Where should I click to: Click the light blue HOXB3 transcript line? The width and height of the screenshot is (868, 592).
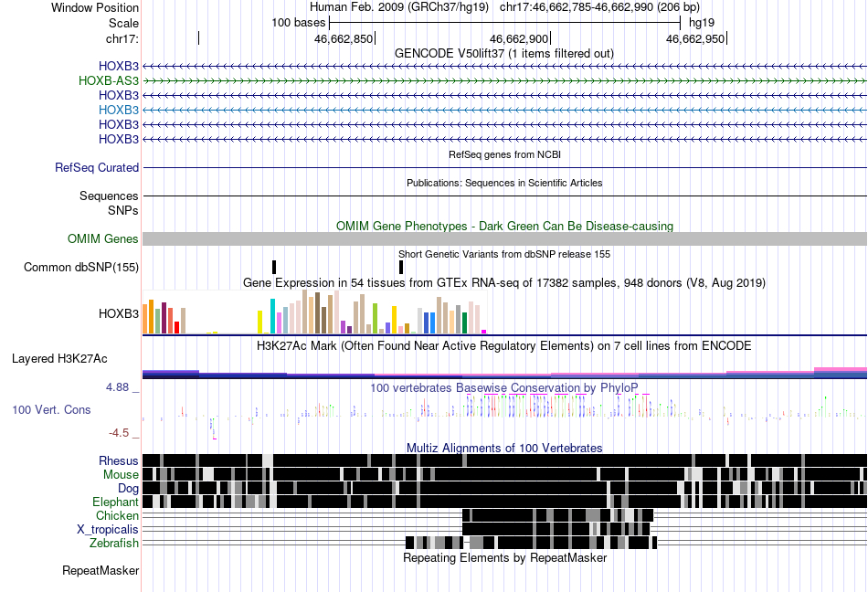point(505,111)
